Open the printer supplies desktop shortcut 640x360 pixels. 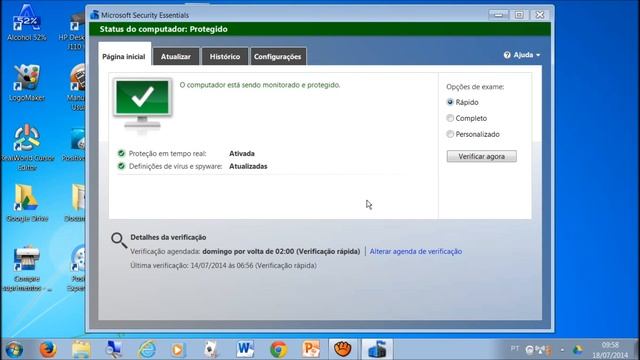click(x=27, y=268)
